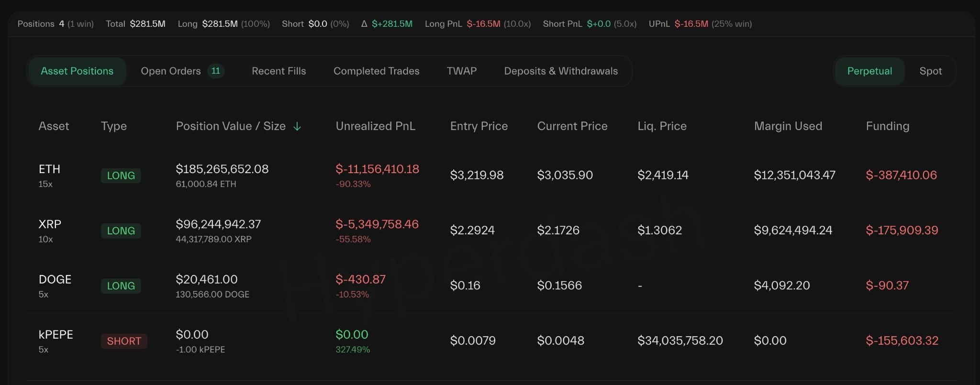Switch to Spot view
This screenshot has height=385, width=980.
pyautogui.click(x=930, y=71)
